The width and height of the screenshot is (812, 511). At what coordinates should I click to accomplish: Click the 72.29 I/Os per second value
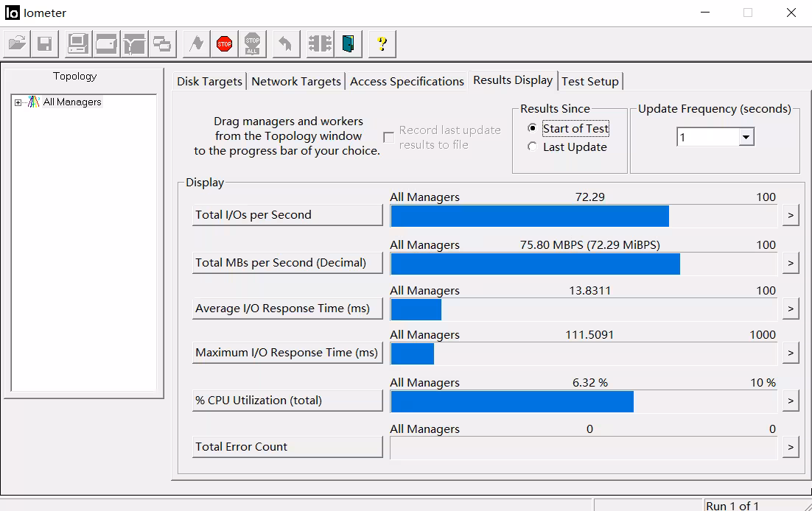[589, 197]
